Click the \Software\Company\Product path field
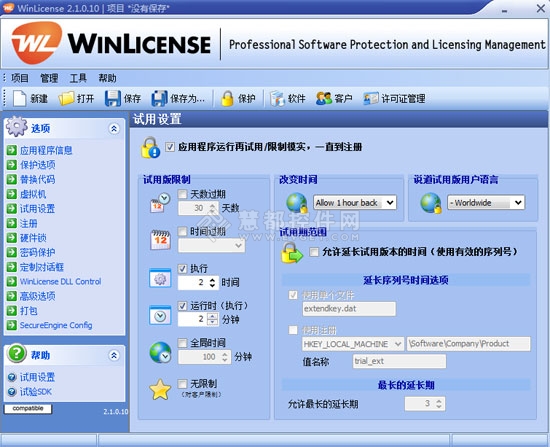 click(x=469, y=344)
